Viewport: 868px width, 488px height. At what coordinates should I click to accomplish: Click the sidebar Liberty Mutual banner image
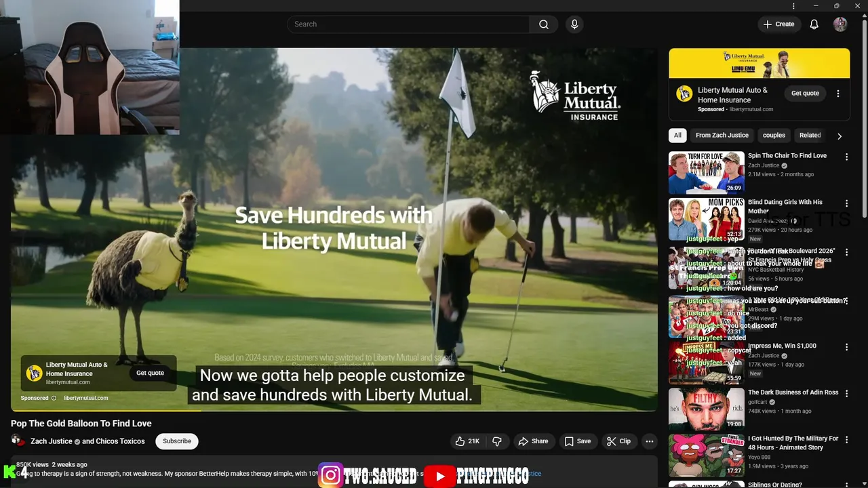click(x=759, y=63)
